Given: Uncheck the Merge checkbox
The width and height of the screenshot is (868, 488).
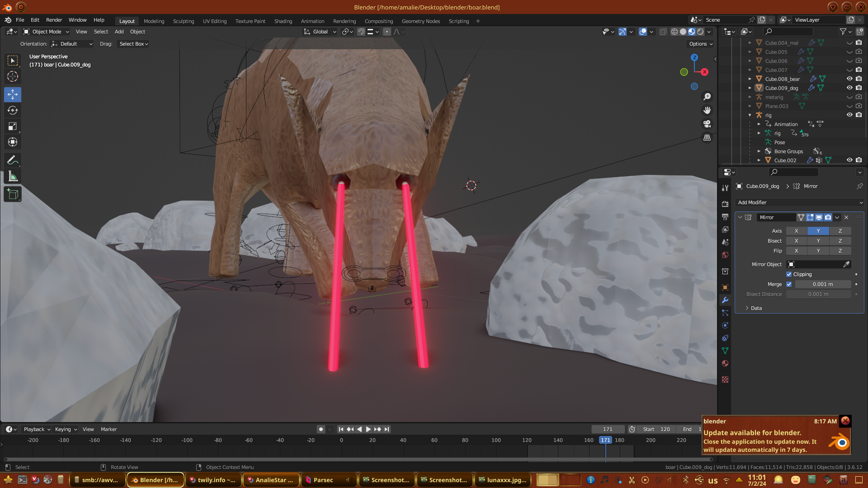Looking at the screenshot, I should coord(789,284).
